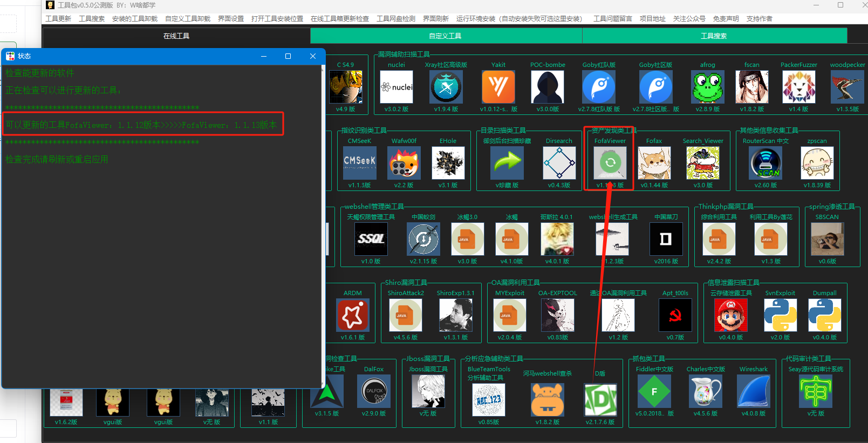868x443 pixels.
Task: Open 工具更新 menu
Action: [58, 19]
